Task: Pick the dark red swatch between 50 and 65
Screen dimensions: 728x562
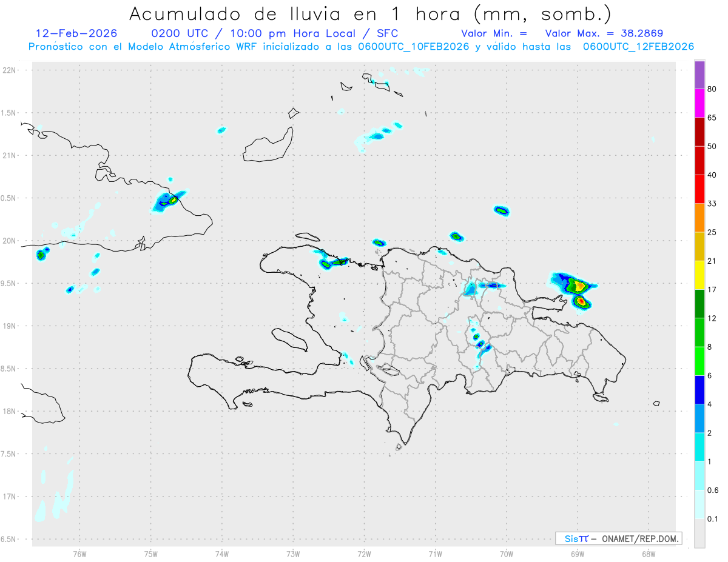Action: coord(699,132)
